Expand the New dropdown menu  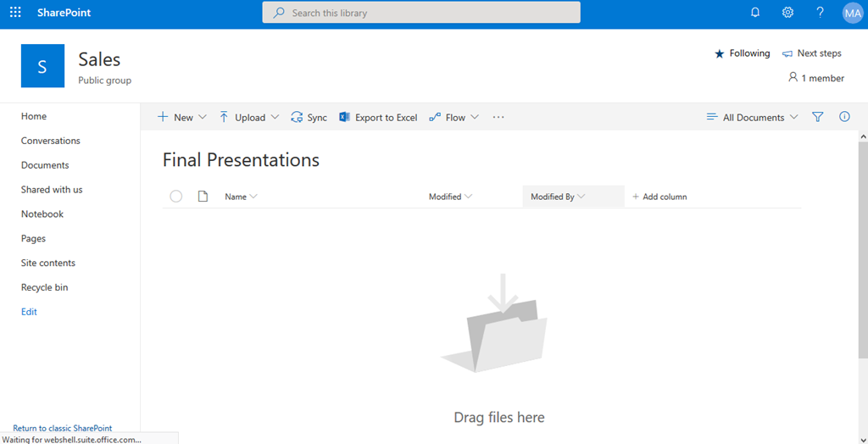182,118
